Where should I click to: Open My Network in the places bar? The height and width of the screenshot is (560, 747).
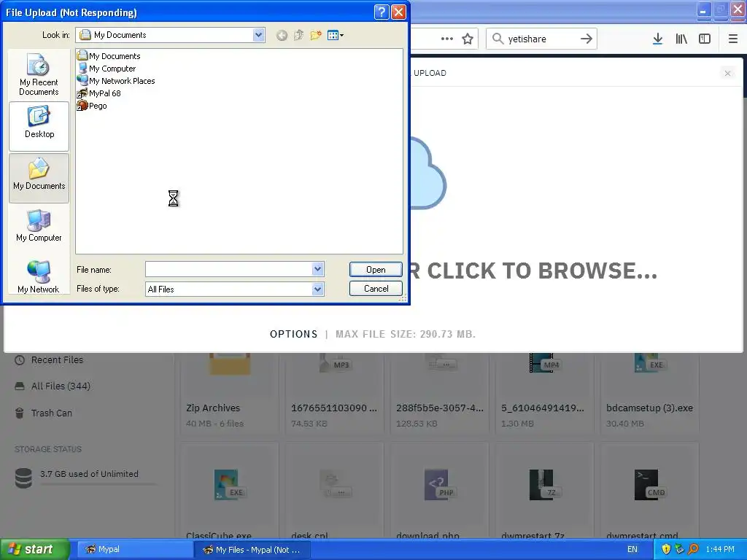(39, 276)
